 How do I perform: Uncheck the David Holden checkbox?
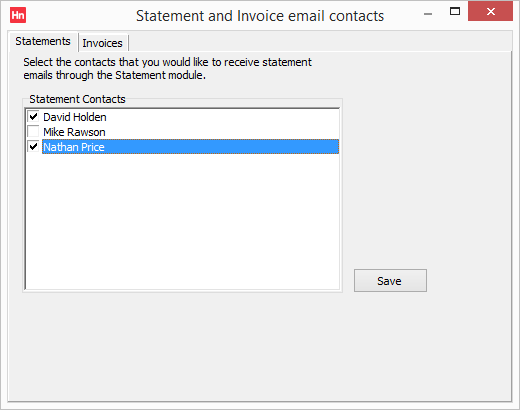tap(33, 117)
